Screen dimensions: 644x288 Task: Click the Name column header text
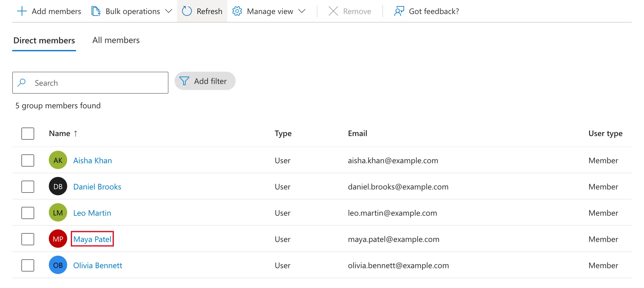(x=60, y=134)
